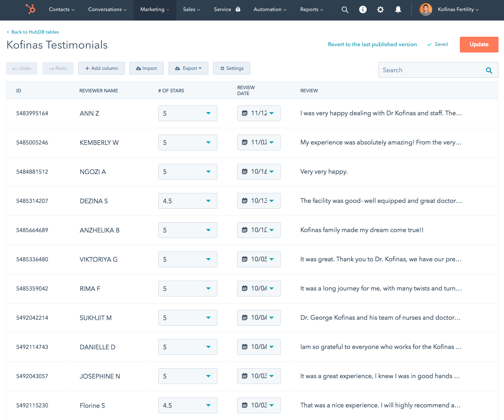Open the Reports menu
Viewport: 504px width, 420px height.
[311, 9]
